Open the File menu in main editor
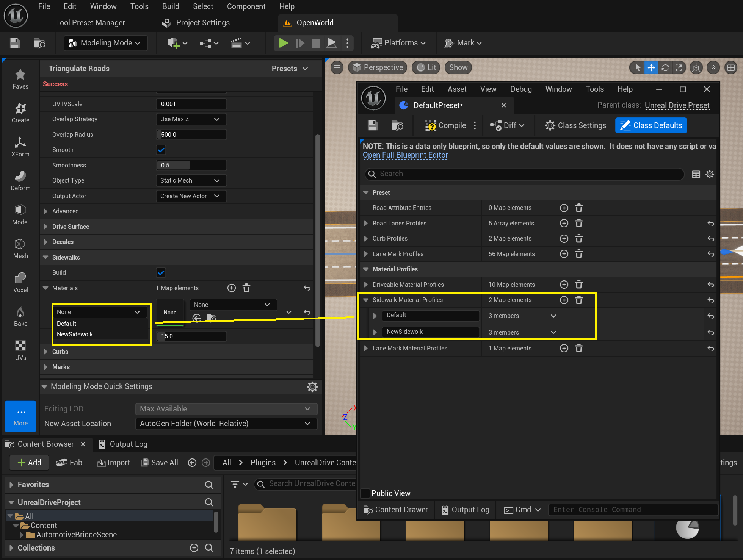Image resolution: width=743 pixels, height=560 pixels. click(44, 6)
